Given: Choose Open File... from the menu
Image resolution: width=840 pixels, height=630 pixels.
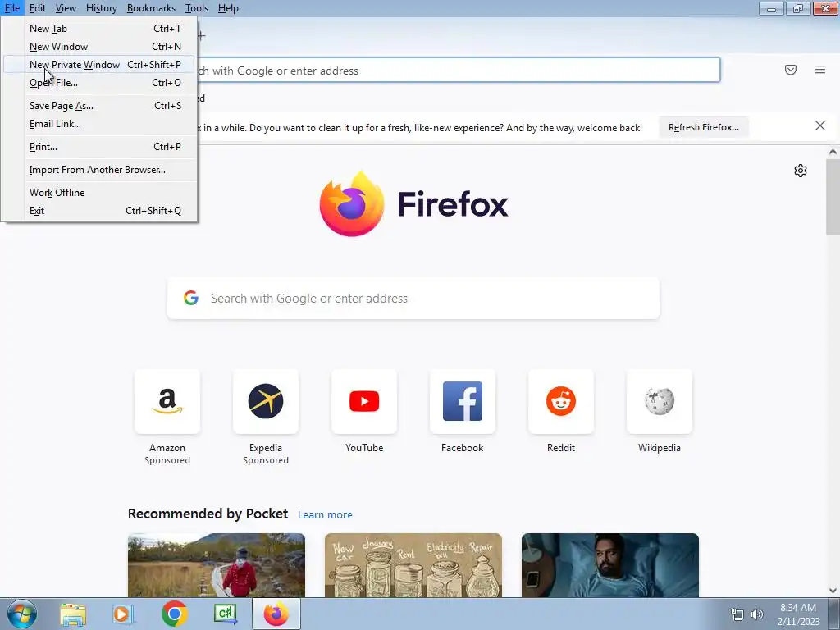Looking at the screenshot, I should [x=99, y=83].
